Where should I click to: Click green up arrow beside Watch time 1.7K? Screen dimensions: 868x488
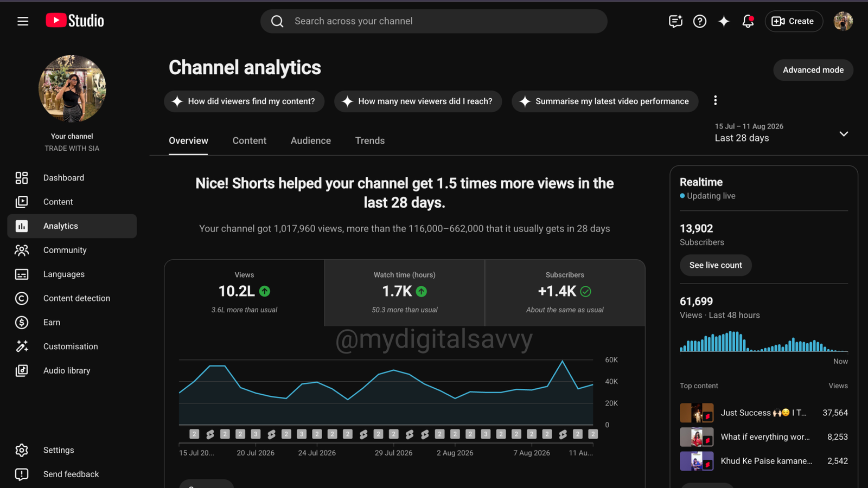point(421,292)
